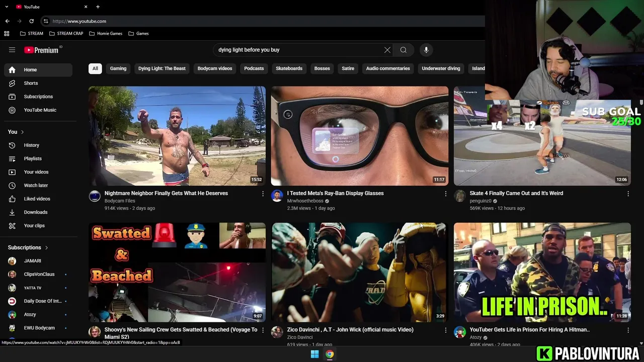This screenshot has width=644, height=362.
Task: Select the Gaming filter chip
Action: (x=118, y=68)
